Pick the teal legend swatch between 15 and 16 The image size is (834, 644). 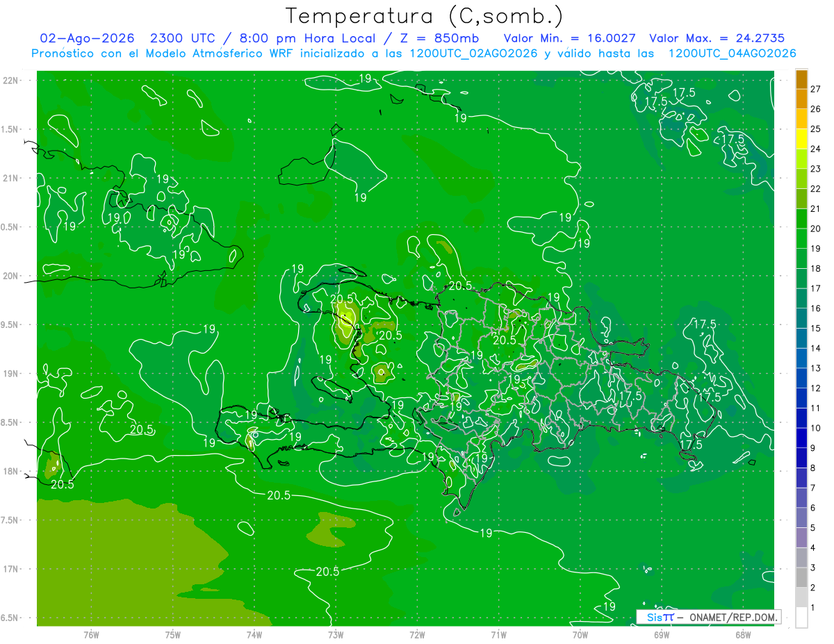(801, 318)
